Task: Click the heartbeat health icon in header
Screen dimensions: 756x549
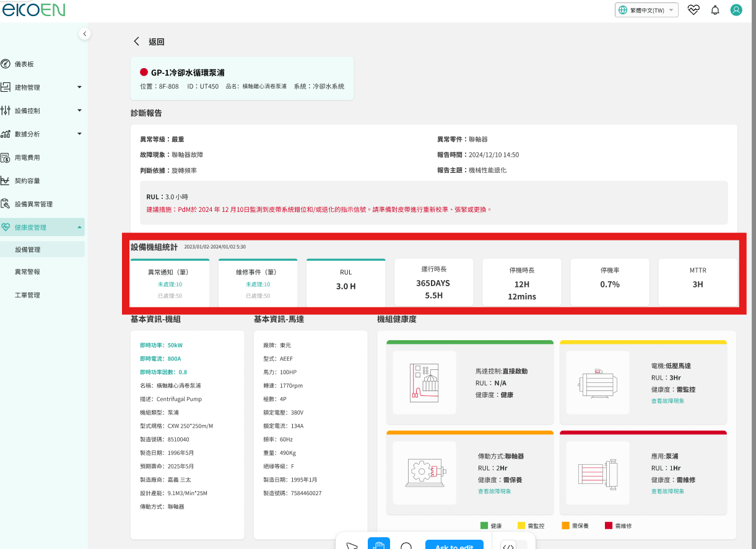Action: (x=693, y=11)
